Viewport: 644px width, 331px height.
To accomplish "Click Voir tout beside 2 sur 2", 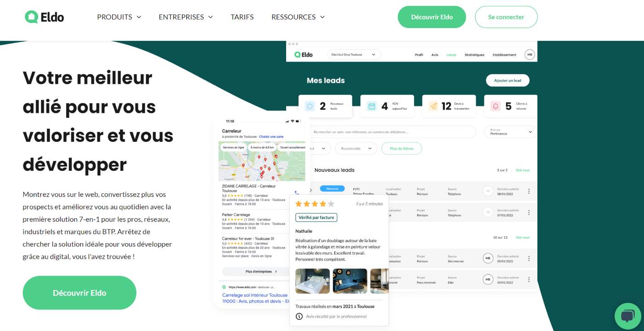I will click(523, 170).
